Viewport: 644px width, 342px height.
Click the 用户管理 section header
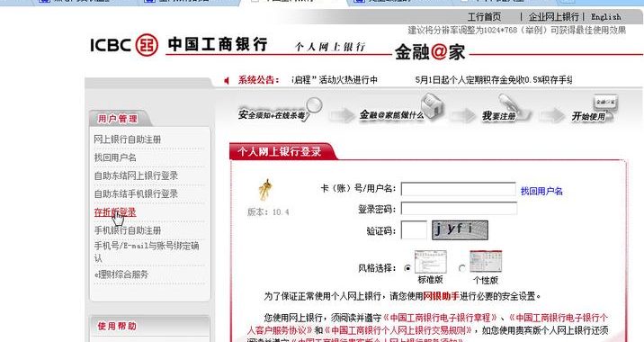pos(117,119)
